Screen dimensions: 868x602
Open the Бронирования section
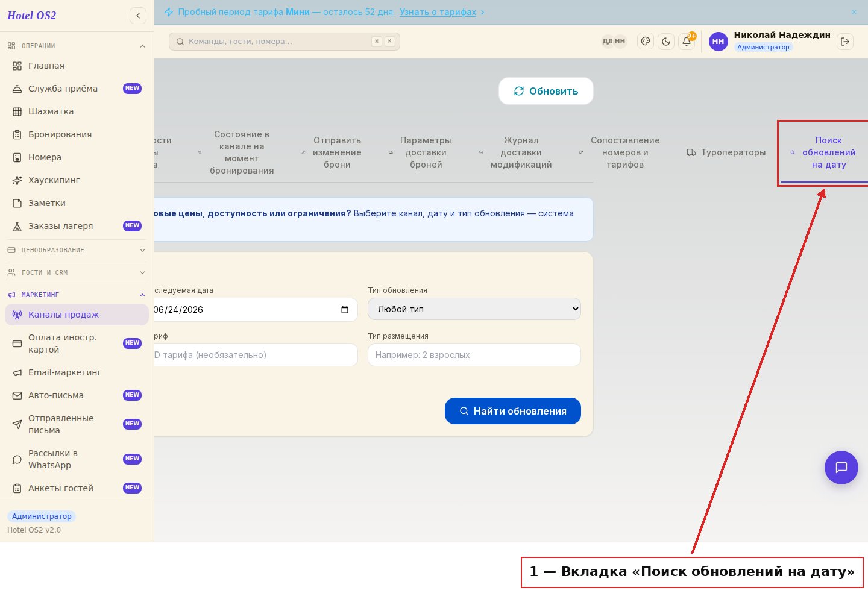[77, 134]
